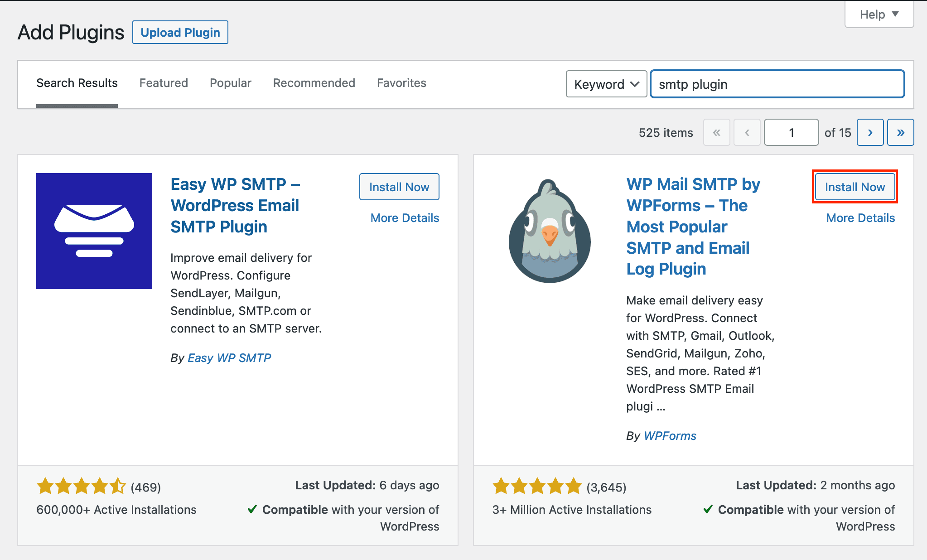Open the Favorites tab
Image resolution: width=927 pixels, height=560 pixels.
401,83
